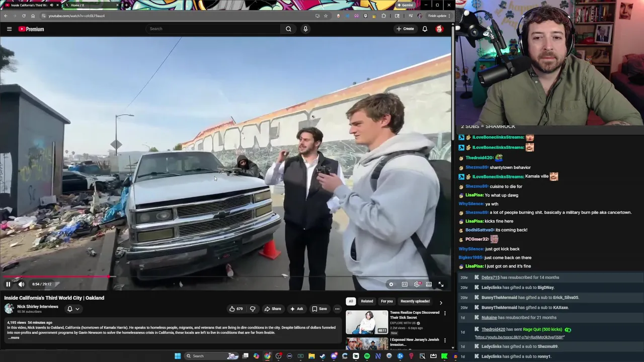Open Gemini in Chrome
This screenshot has width=644, height=362.
pyautogui.click(x=405, y=5)
